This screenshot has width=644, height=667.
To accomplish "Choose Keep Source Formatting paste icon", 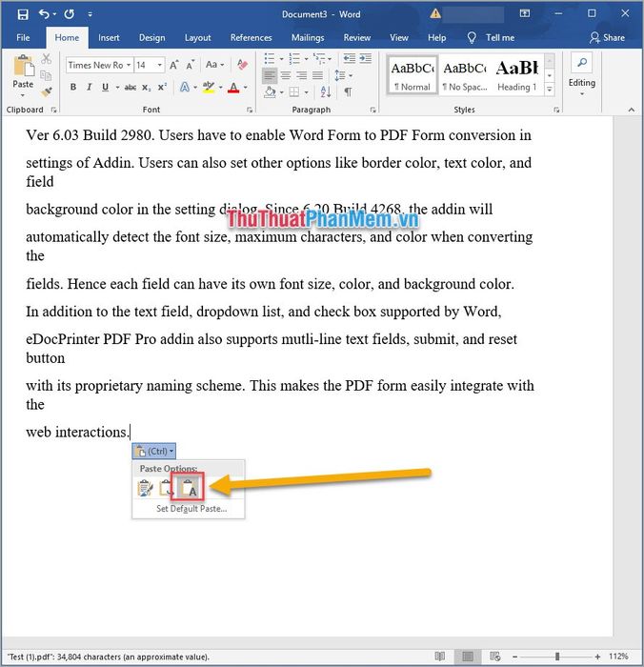I will (x=145, y=488).
